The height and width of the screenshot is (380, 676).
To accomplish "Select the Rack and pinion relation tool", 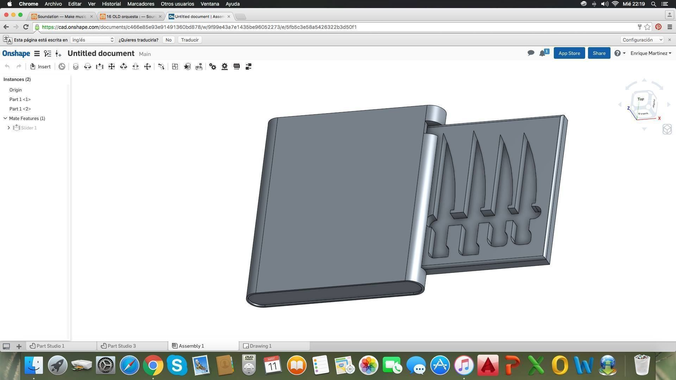I will (225, 66).
